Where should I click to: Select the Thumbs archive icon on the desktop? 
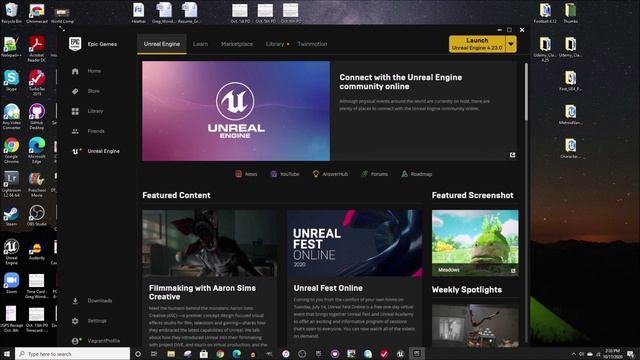tap(571, 13)
